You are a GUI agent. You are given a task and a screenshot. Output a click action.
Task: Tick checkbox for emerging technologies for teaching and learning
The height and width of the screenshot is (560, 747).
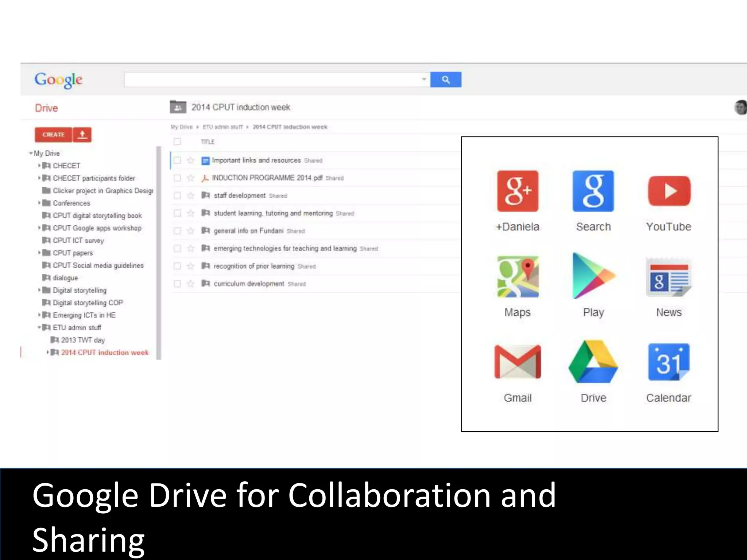click(x=177, y=248)
